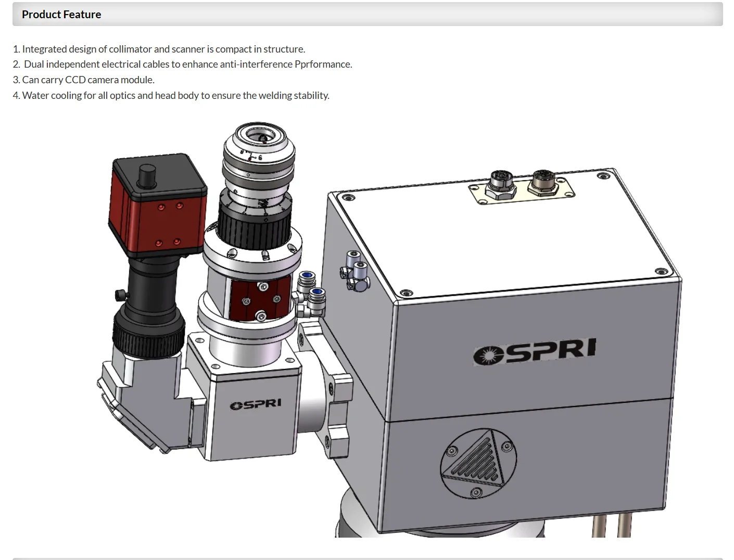The width and height of the screenshot is (734, 560).
Task: Click the right electrical connector on top plate
Action: pyautogui.click(x=543, y=182)
